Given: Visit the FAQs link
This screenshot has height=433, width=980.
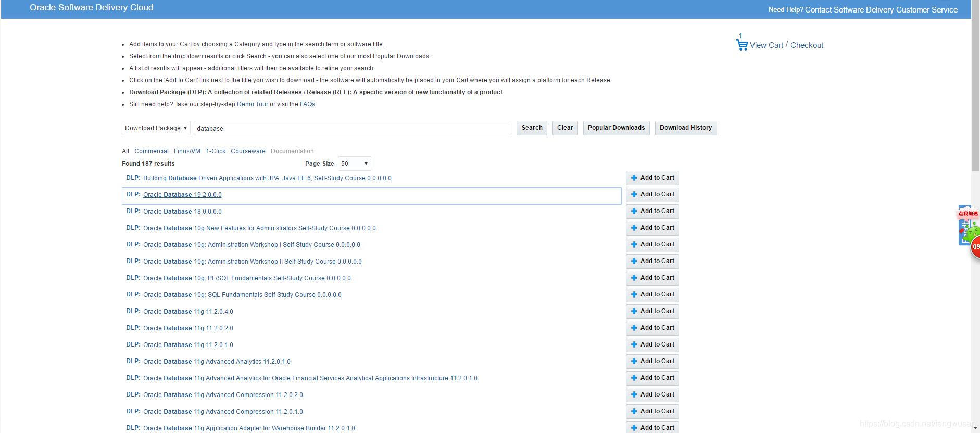Looking at the screenshot, I should tap(307, 104).
